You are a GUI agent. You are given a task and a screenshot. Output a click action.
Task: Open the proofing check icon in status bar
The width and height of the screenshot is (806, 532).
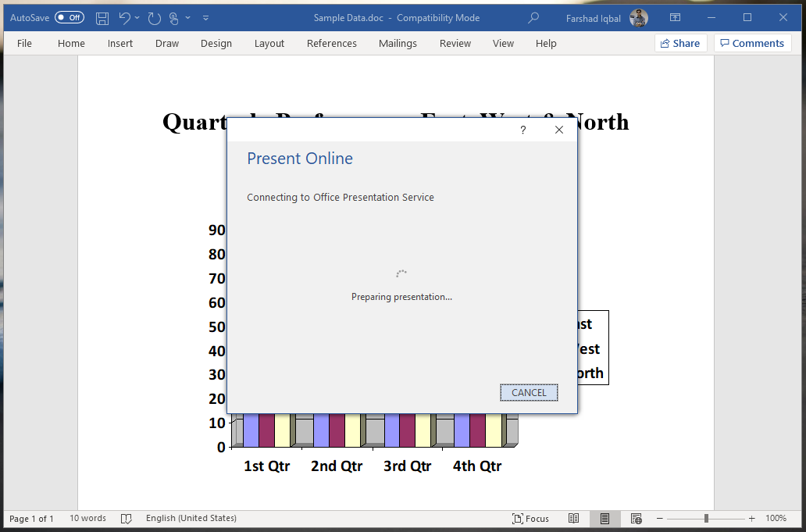point(127,518)
